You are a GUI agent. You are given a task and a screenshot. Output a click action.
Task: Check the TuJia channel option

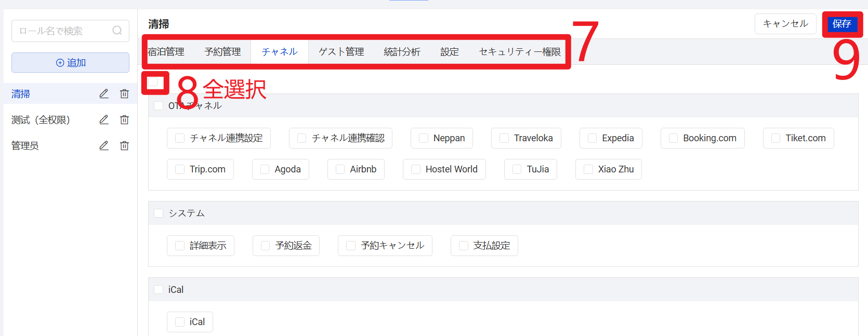[x=517, y=169]
